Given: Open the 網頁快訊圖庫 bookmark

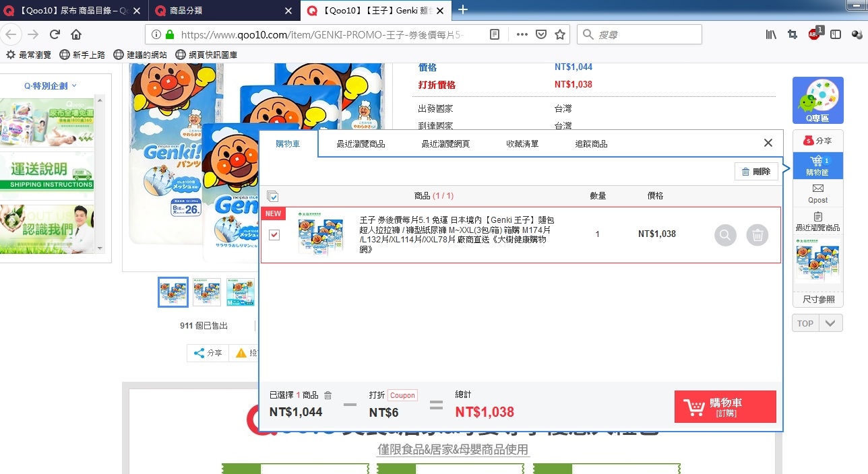Looking at the screenshot, I should coord(206,55).
